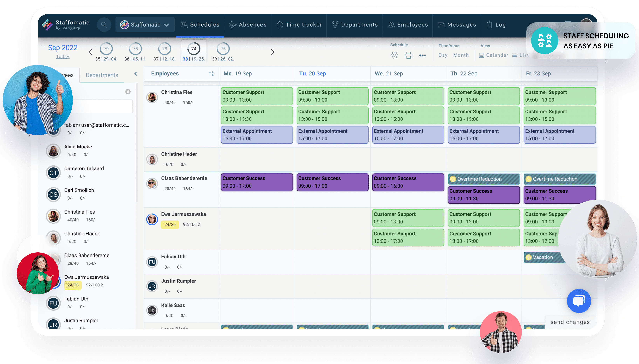Select week 37 progress circle
The height and width of the screenshot is (364, 639).
[x=164, y=49]
